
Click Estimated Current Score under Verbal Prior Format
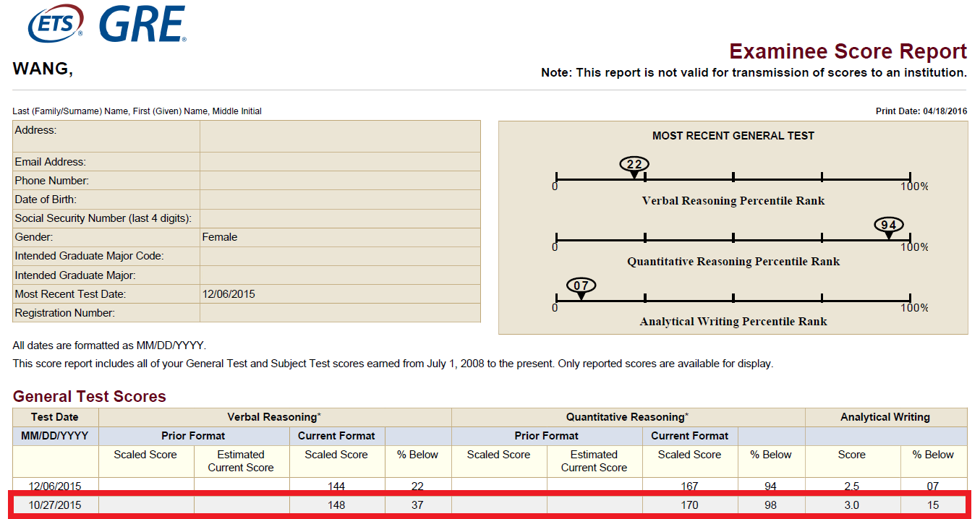pyautogui.click(x=241, y=461)
